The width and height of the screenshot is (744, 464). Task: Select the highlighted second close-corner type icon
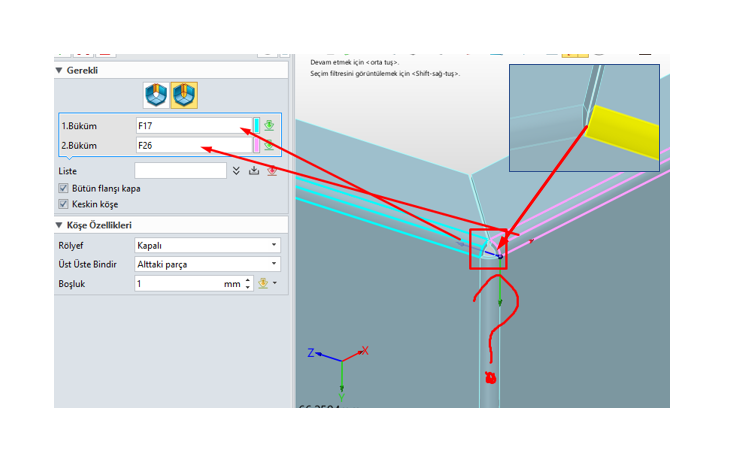(184, 95)
